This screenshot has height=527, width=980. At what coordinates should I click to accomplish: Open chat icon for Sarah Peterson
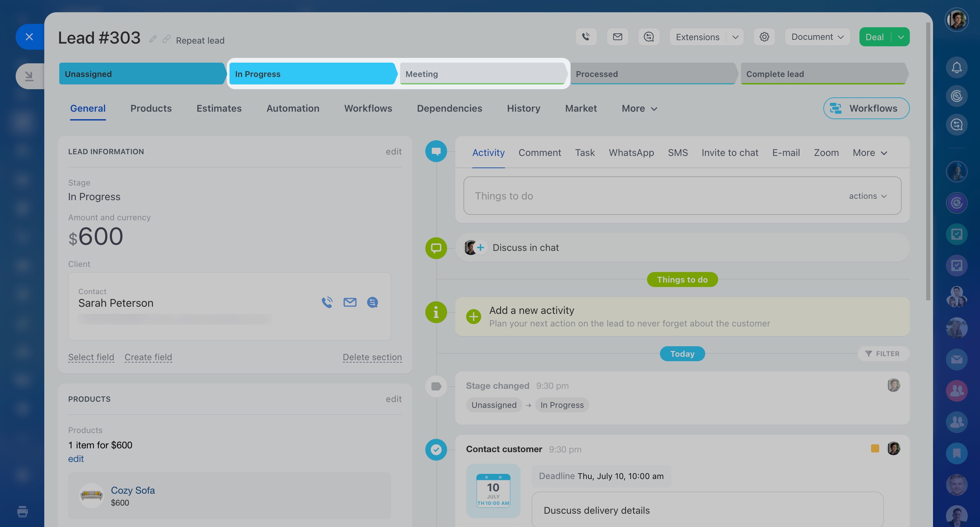pyautogui.click(x=372, y=302)
